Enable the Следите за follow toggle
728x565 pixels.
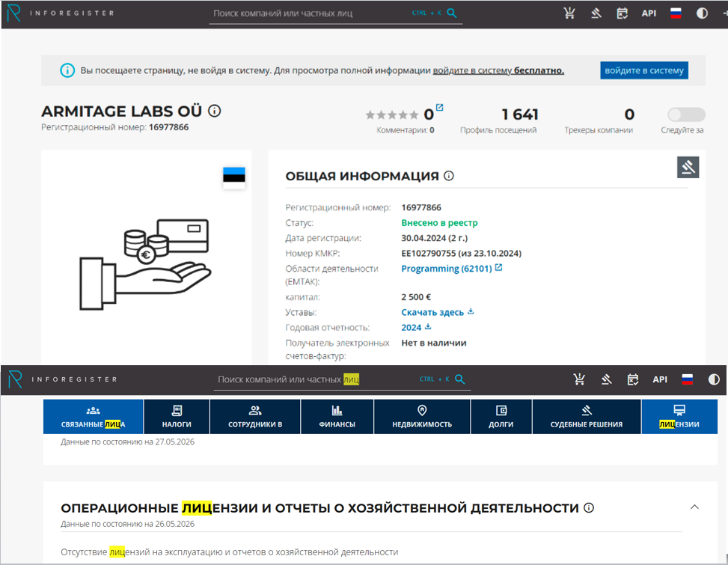686,114
